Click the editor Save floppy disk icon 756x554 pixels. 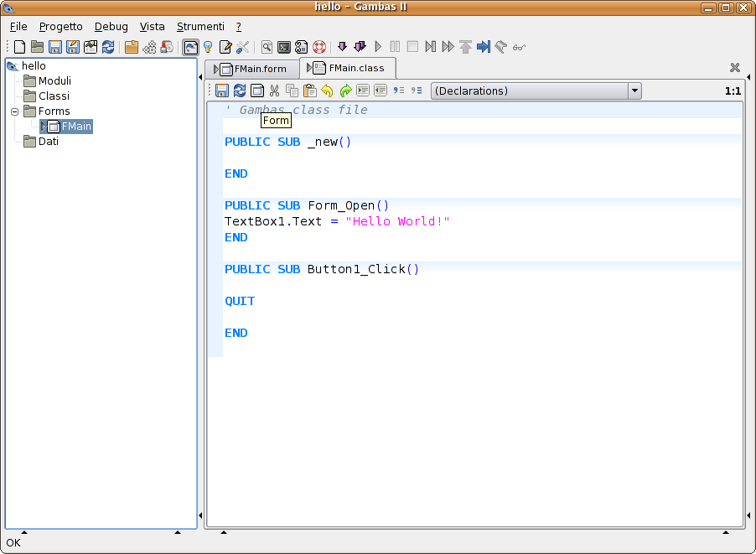pyautogui.click(x=222, y=91)
